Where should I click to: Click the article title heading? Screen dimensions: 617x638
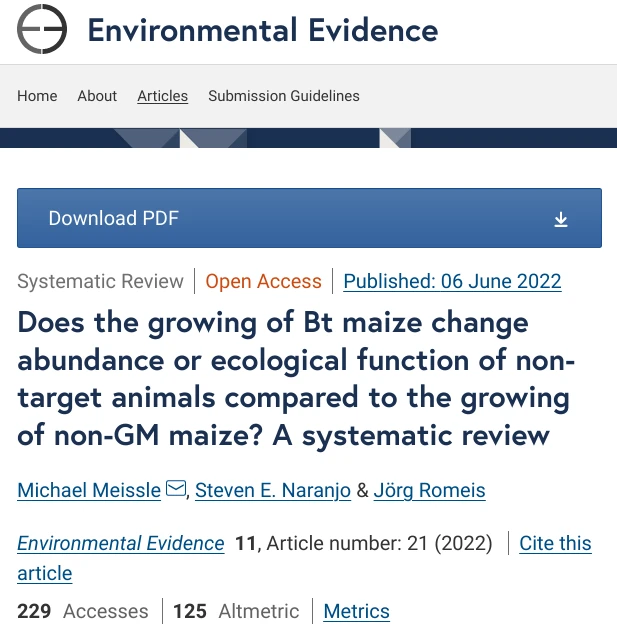pos(295,379)
